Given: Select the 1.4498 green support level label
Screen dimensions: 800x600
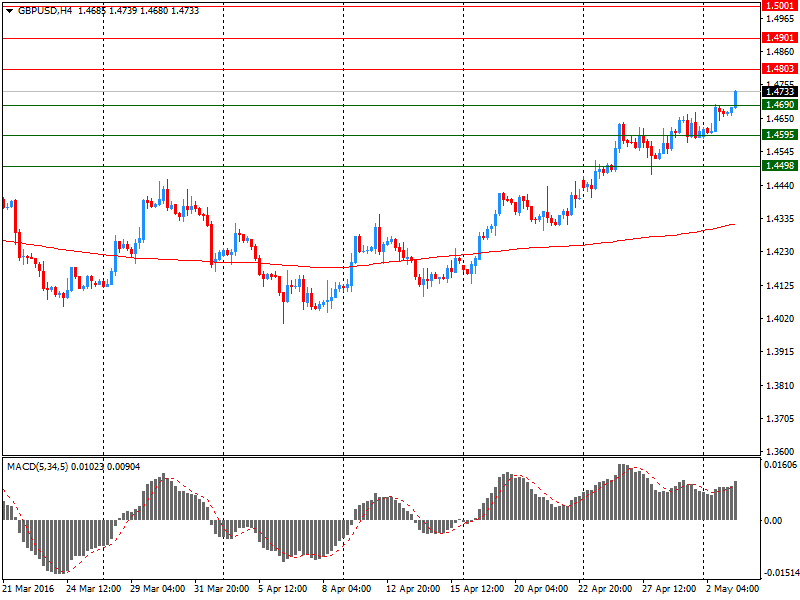Looking at the screenshot, I should [780, 166].
